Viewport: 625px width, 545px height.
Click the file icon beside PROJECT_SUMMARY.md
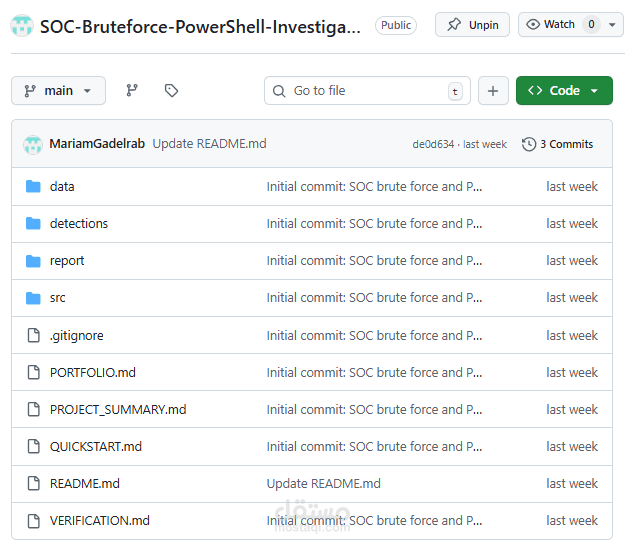[x=33, y=409]
